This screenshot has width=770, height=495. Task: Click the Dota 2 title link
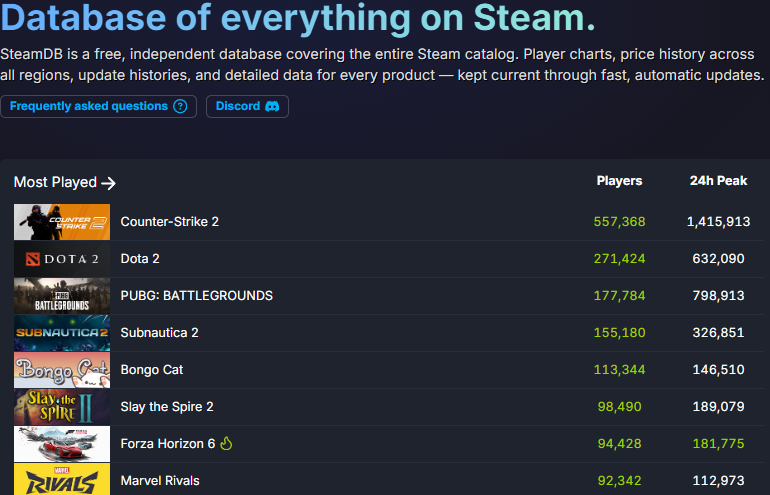(x=140, y=259)
